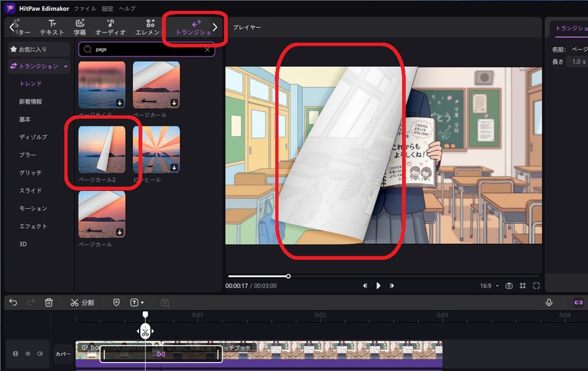Screen dimensions: 588x371
Task: Select the エフェクト category
Action: [33, 226]
